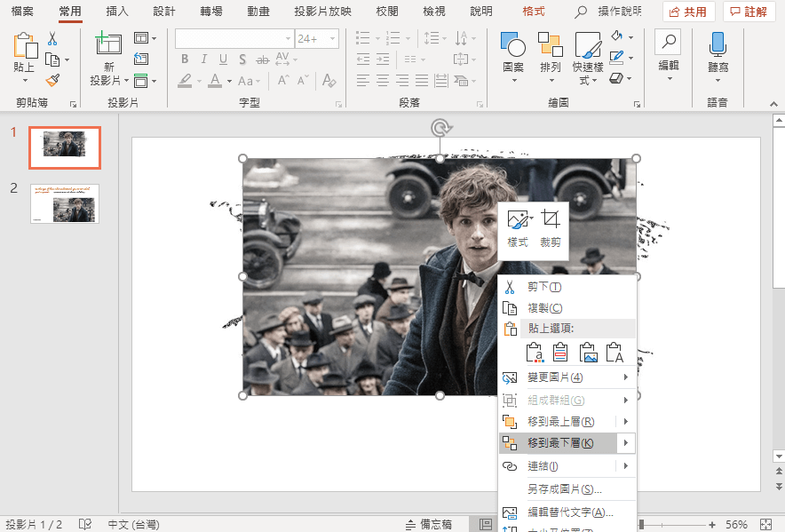Click the text highlight color swatch
This screenshot has height=532, width=785.
point(186,81)
